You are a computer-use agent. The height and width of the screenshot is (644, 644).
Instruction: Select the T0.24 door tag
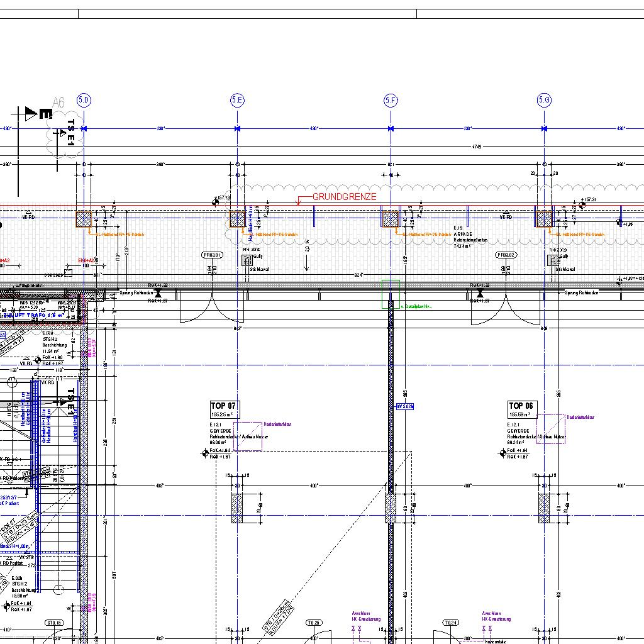click(450, 623)
